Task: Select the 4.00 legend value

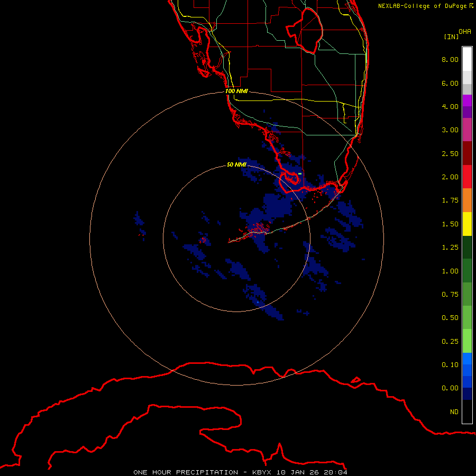Action: pyautogui.click(x=450, y=106)
